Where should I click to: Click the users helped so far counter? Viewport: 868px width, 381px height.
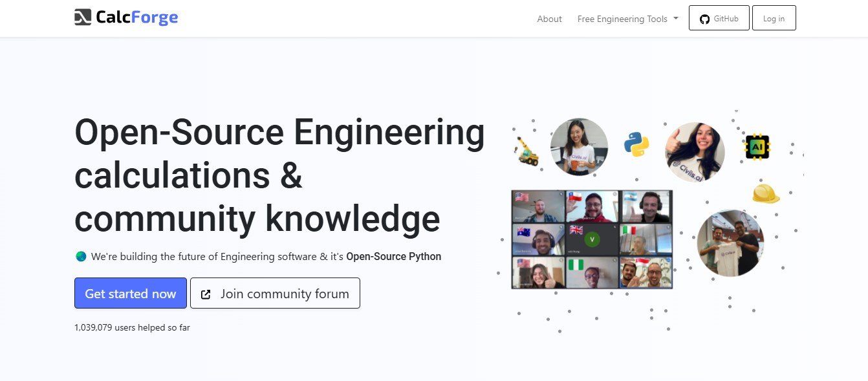132,327
